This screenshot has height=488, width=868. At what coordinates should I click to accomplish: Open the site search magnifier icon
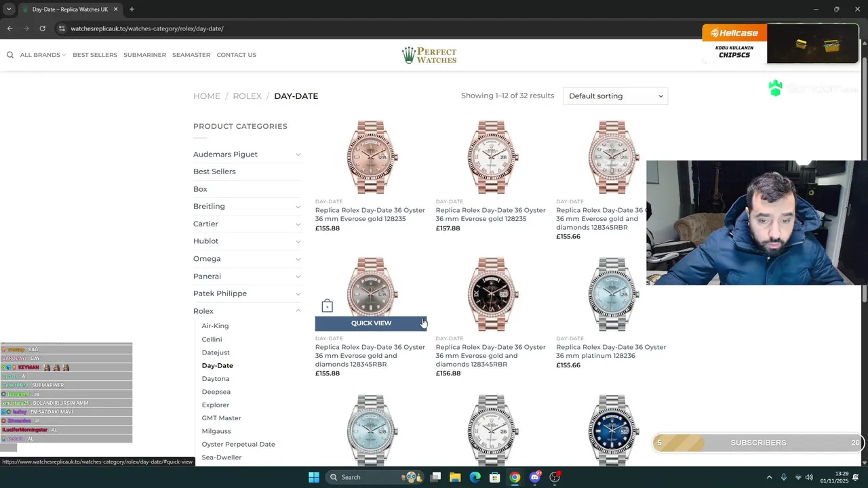[10, 55]
